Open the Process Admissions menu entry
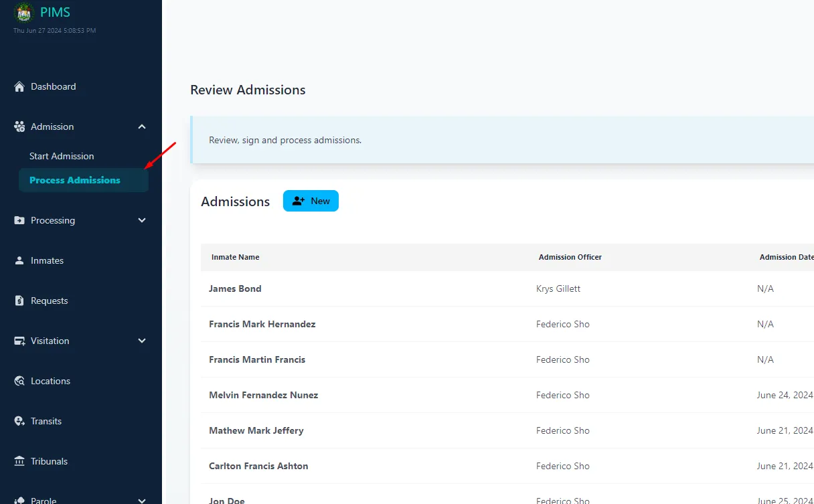Viewport: 814px width, 504px height. (74, 179)
